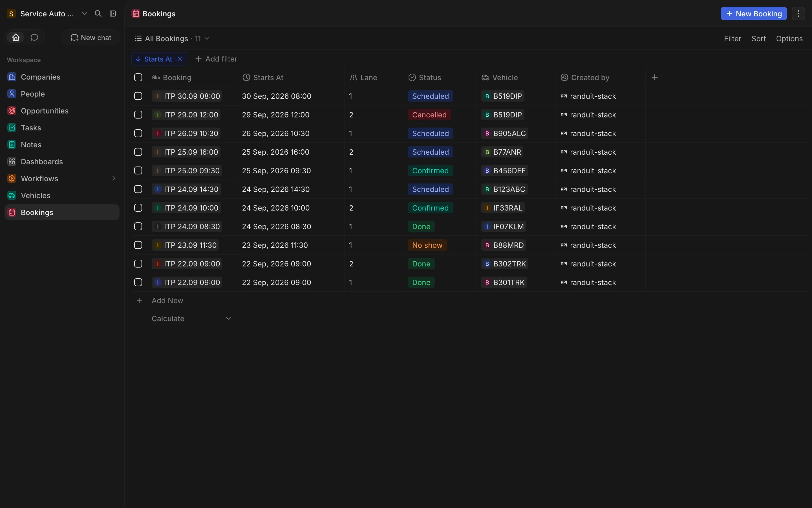Click Add New row

tap(167, 300)
